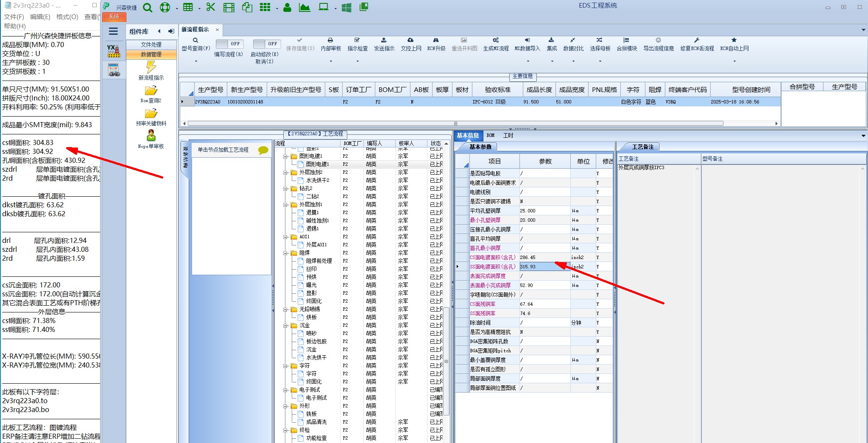Open the 系统 ribbon tab
This screenshot has width=868, height=443.
114,17
